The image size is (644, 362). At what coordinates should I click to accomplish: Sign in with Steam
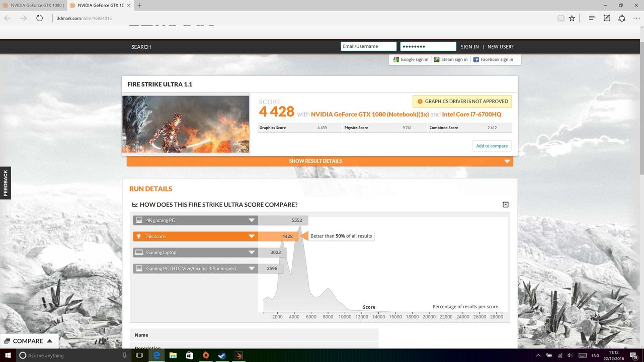click(x=451, y=59)
